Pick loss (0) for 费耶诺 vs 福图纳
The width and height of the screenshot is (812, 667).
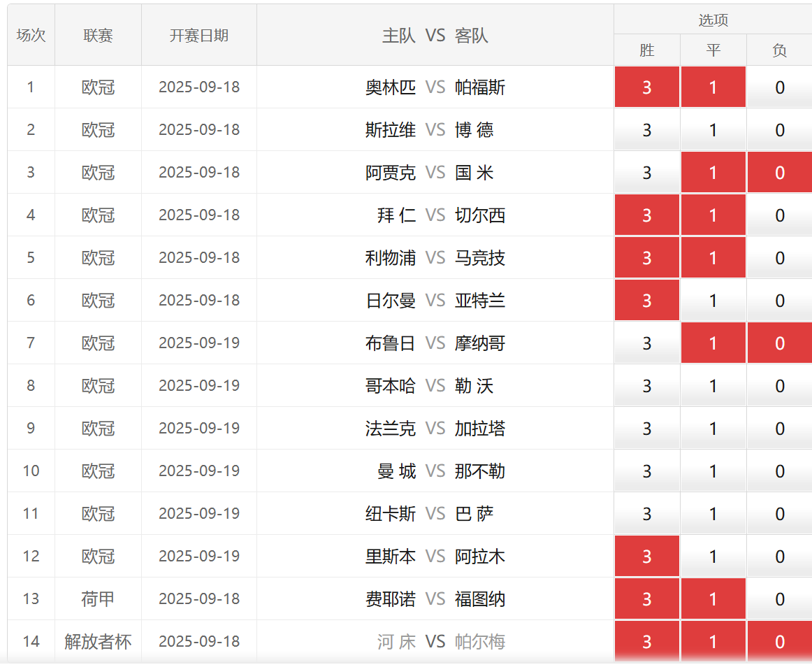pos(780,598)
